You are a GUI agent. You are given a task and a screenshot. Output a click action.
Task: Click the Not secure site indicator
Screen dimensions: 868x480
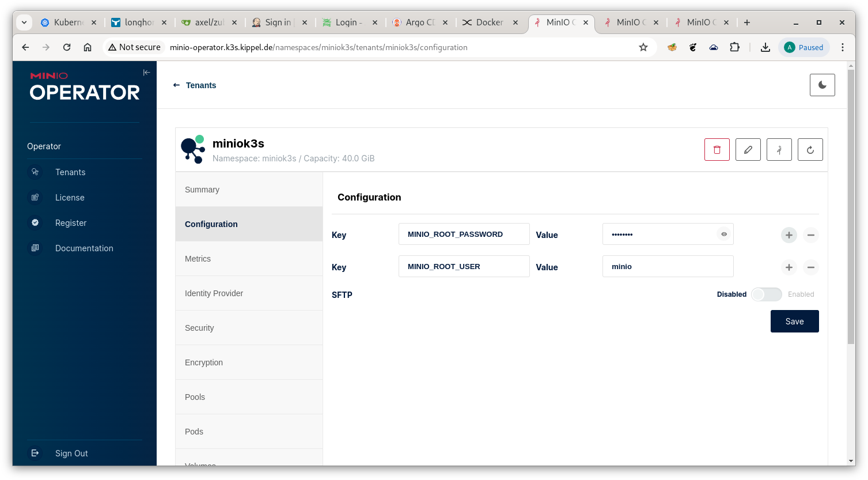pyautogui.click(x=134, y=47)
